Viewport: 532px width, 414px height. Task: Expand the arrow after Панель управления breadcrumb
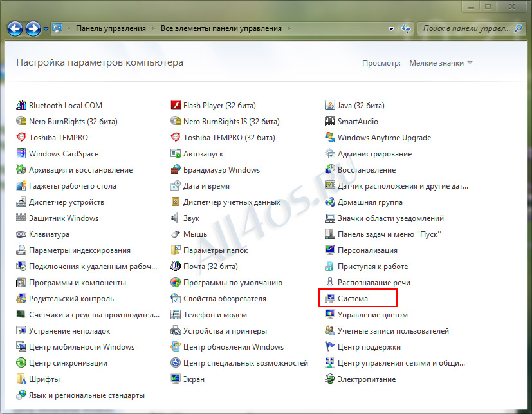click(153, 28)
